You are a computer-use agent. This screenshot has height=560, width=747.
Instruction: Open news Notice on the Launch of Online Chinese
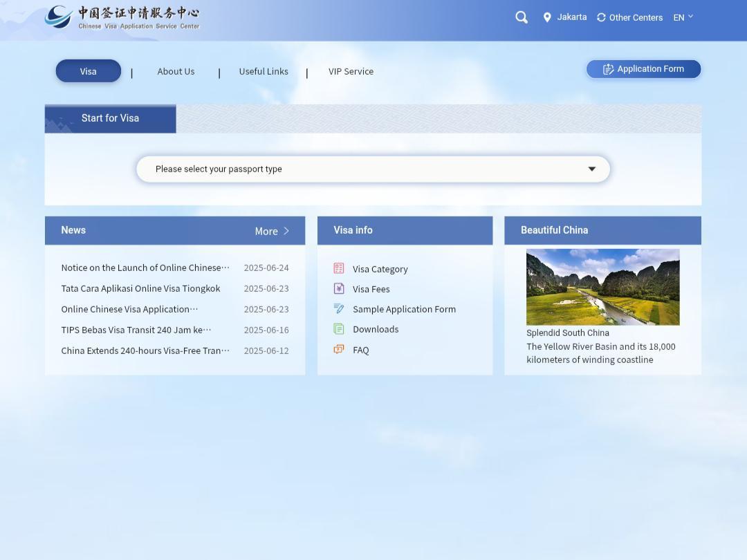click(145, 268)
